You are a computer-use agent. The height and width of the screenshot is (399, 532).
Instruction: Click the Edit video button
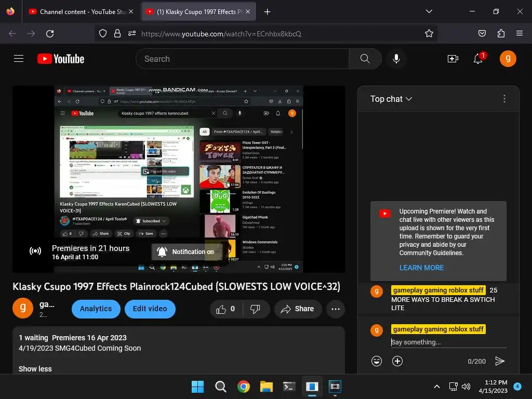[x=150, y=309]
